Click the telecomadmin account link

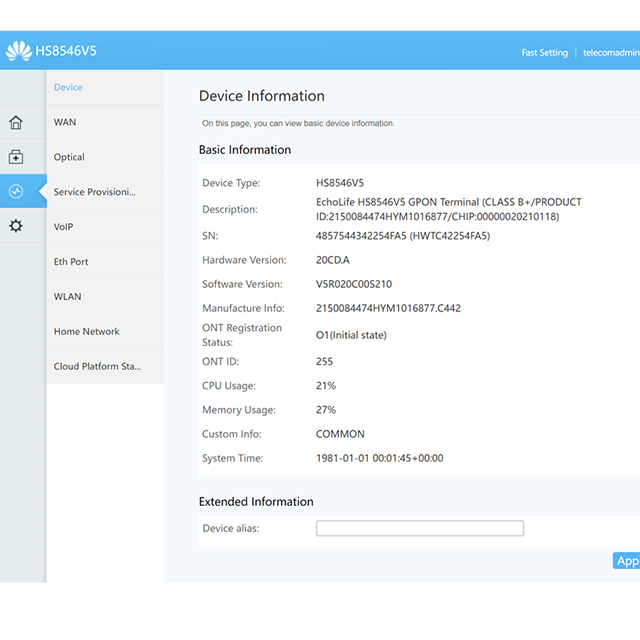click(611, 53)
